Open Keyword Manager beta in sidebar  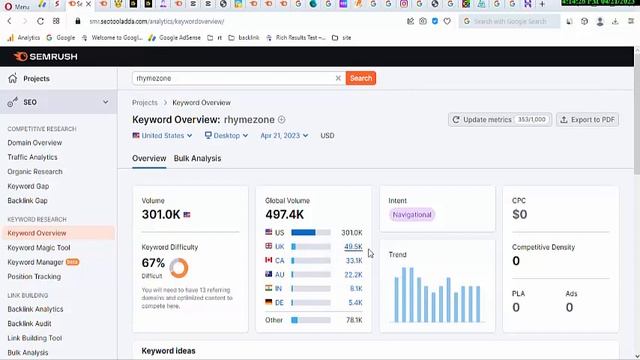pyautogui.click(x=43, y=262)
